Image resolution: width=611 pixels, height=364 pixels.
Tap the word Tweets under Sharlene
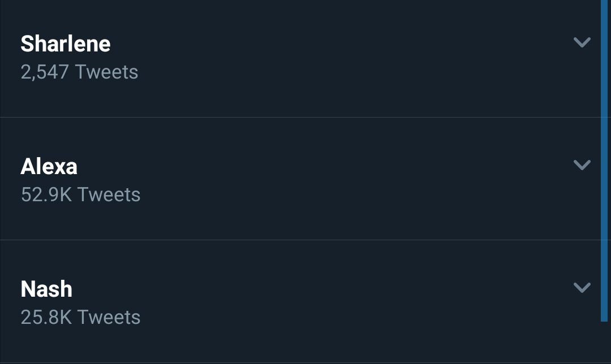106,72
